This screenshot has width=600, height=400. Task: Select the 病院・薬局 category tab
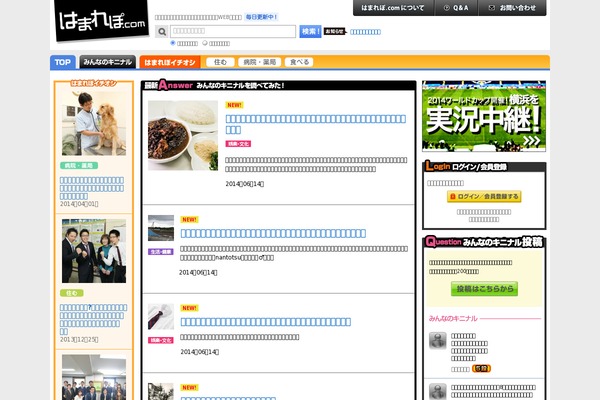point(260,62)
